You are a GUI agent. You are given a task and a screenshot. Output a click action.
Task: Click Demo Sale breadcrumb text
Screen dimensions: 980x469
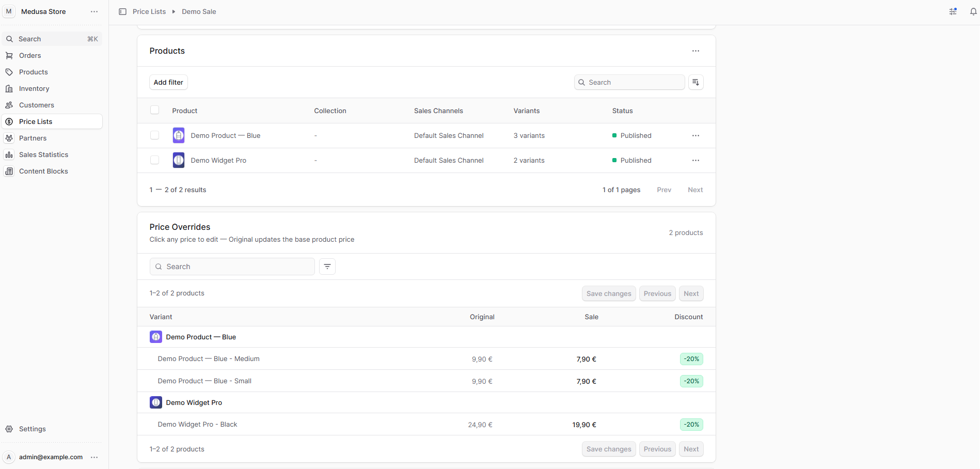[x=199, y=11]
